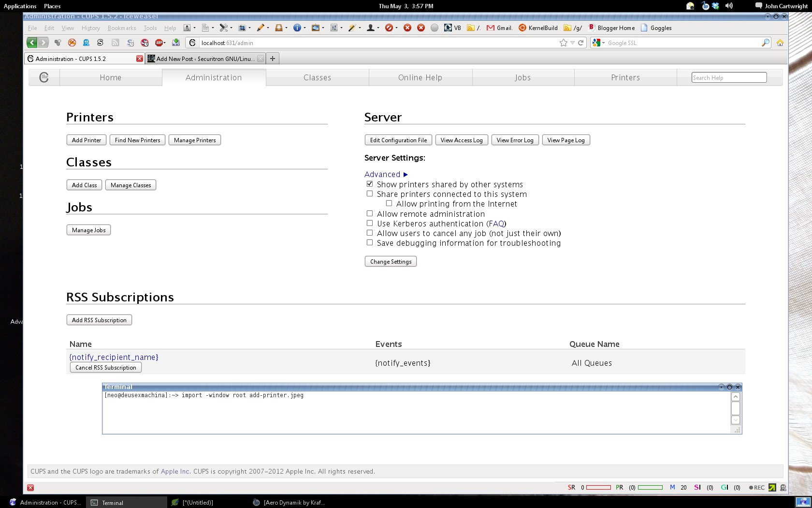
Task: Click the browser Home icon
Action: [780, 43]
